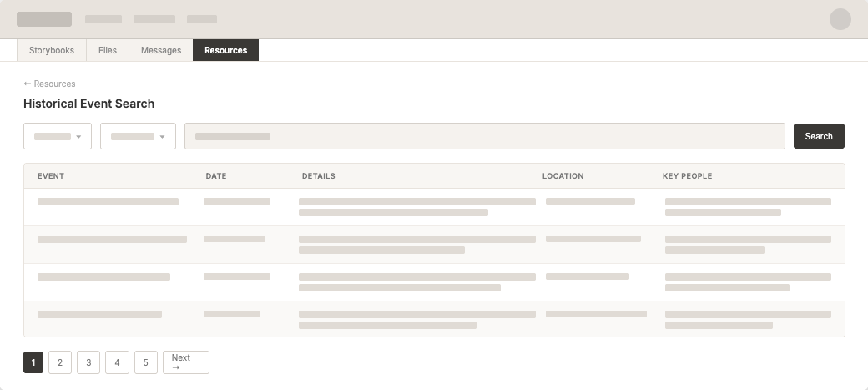Open the first filter dropdown
The image size is (868, 390).
coord(58,136)
